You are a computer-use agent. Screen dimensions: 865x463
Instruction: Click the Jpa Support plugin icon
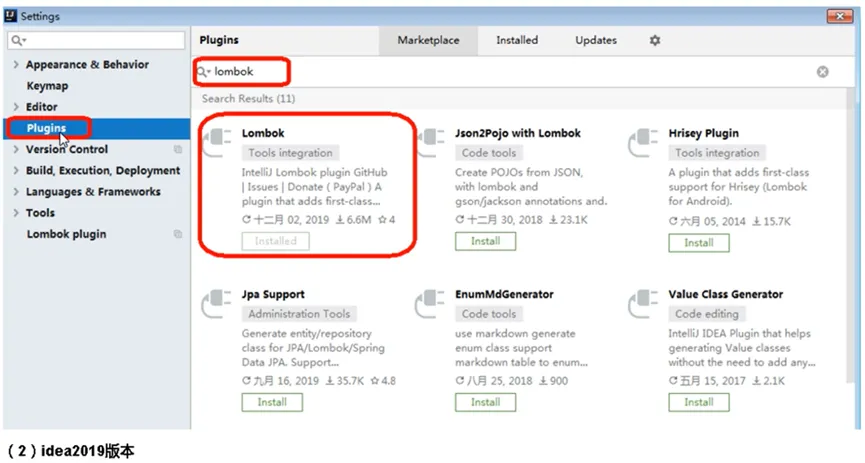(217, 303)
